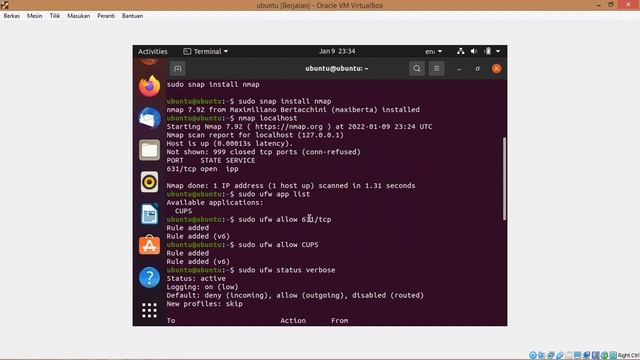Viewport: 640px width, 360px height.
Task: Open the Terminal app menu dropdown
Action: (x=206, y=51)
